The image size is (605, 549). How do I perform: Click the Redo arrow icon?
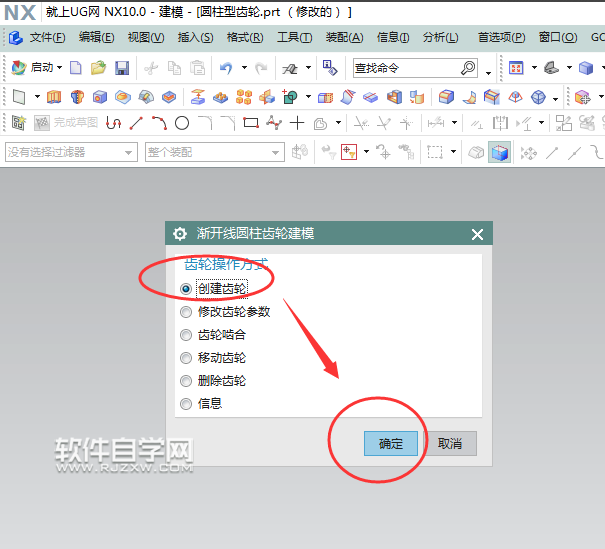(x=261, y=68)
